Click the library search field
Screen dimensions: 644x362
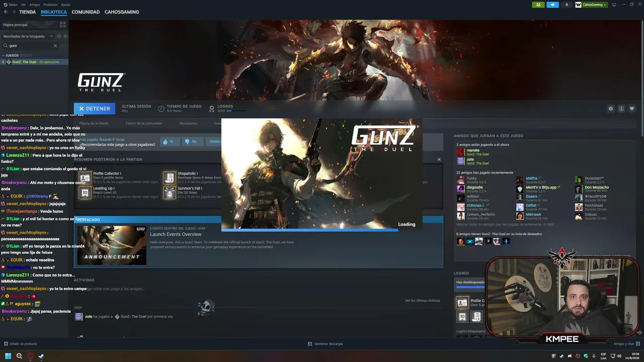(x=30, y=46)
